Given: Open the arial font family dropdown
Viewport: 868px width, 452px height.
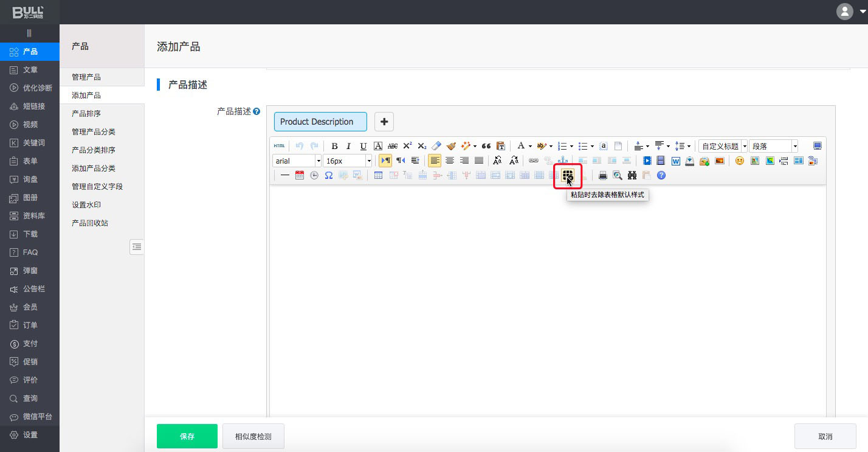Looking at the screenshot, I should click(297, 161).
